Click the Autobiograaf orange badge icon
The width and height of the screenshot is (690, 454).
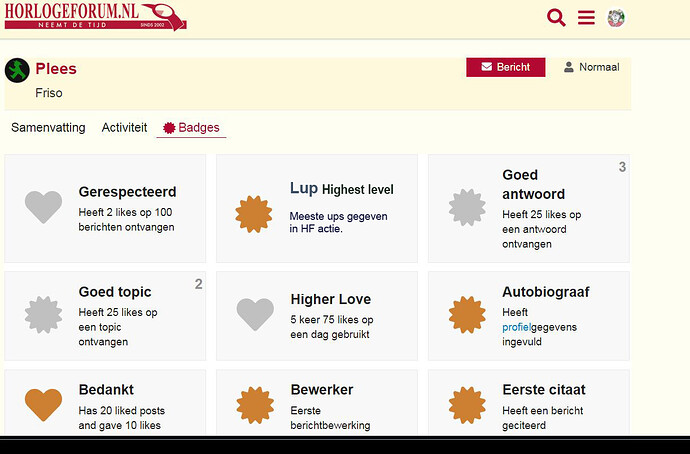pyautogui.click(x=466, y=314)
